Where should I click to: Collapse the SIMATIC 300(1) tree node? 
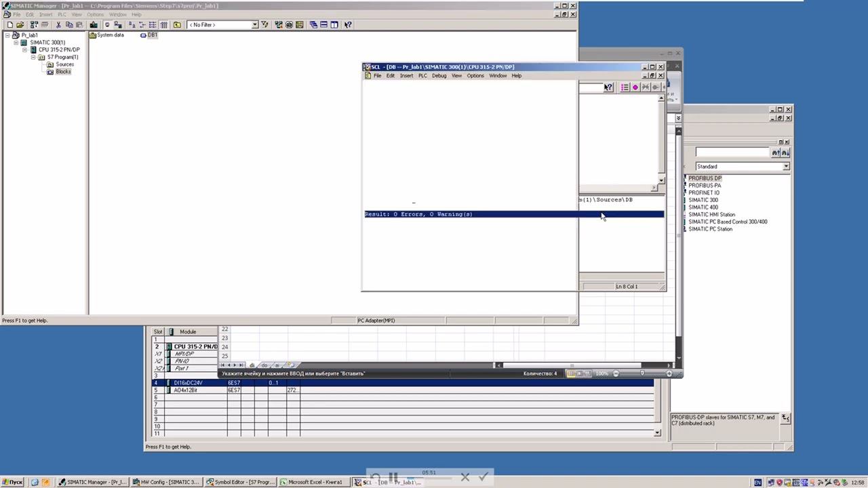(x=16, y=42)
